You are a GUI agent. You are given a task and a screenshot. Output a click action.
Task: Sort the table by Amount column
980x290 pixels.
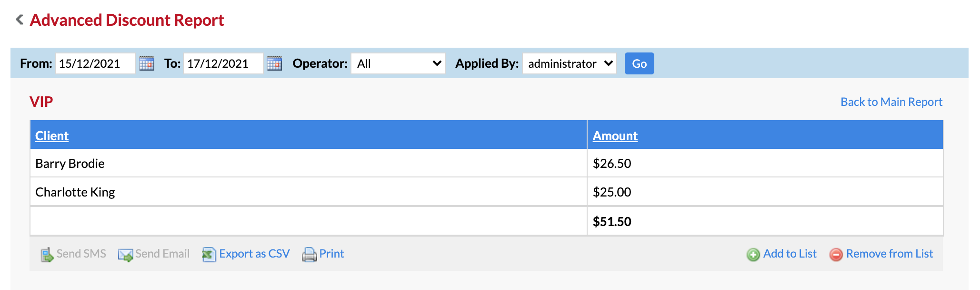coord(615,136)
